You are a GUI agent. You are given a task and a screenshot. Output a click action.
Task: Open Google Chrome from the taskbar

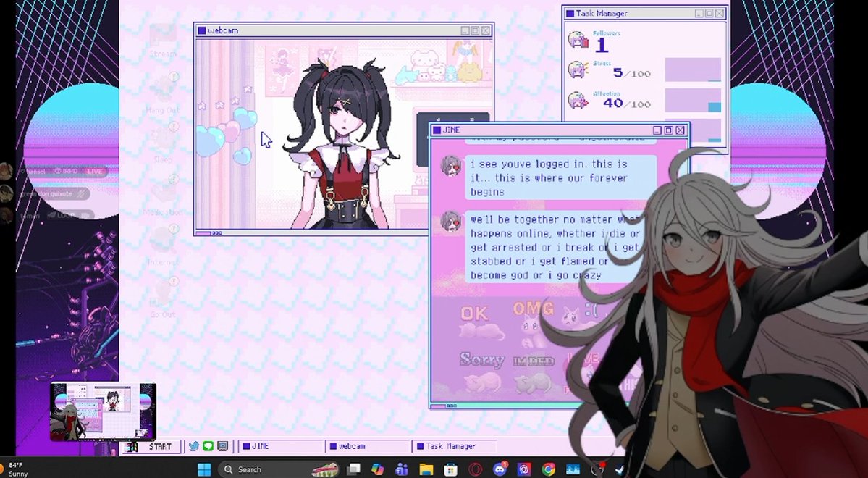(x=549, y=470)
